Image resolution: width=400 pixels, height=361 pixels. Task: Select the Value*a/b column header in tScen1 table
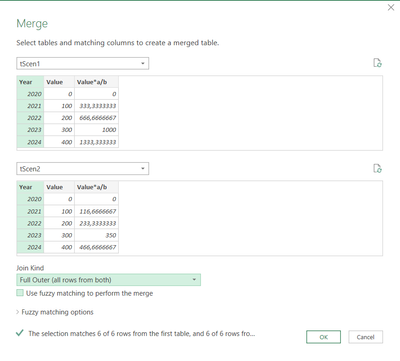tap(96, 82)
